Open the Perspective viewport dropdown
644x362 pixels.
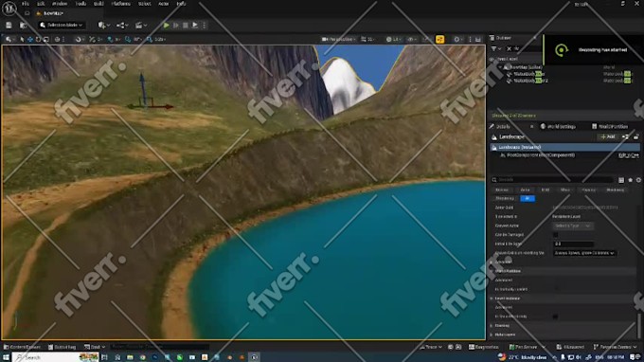339,40
